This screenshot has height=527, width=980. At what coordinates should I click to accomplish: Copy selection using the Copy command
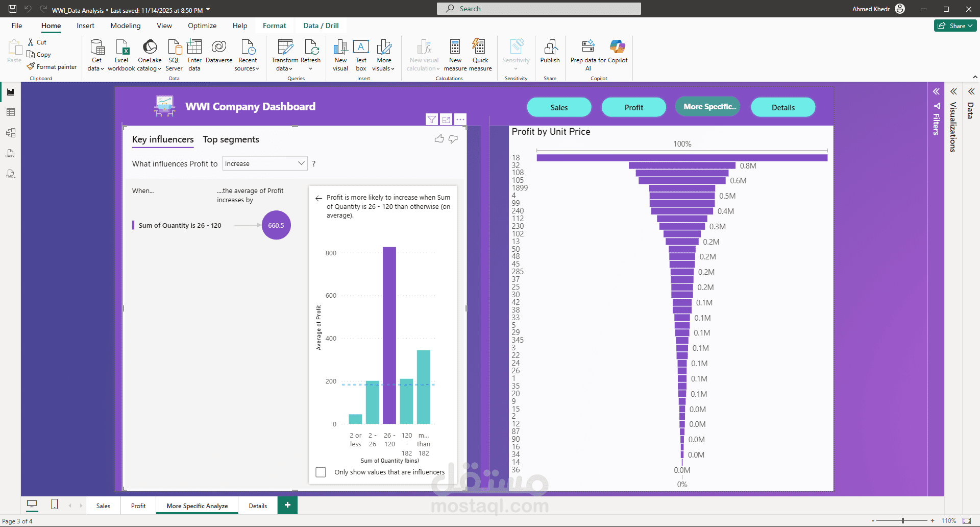(x=39, y=55)
